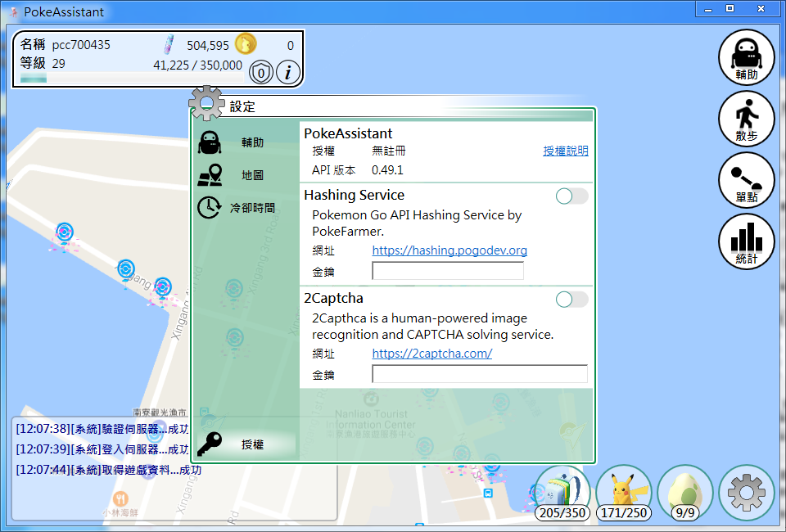Select the 輔助 settings tab
The width and height of the screenshot is (786, 532).
pyautogui.click(x=246, y=142)
